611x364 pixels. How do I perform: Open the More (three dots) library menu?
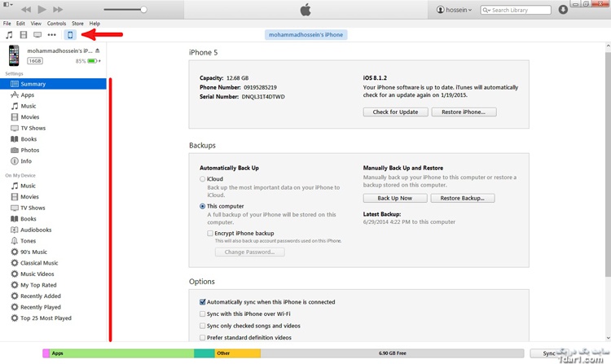52,35
